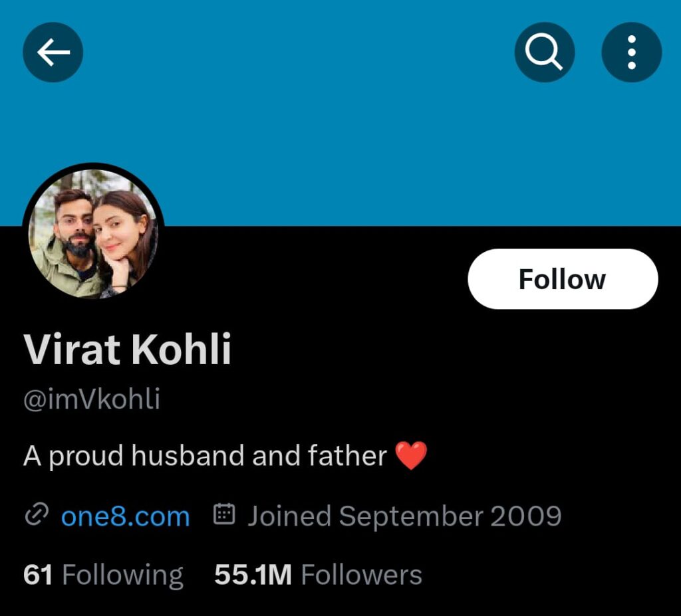Go back using the left arrow icon
Image resolution: width=681 pixels, height=616 pixels.
(x=53, y=52)
